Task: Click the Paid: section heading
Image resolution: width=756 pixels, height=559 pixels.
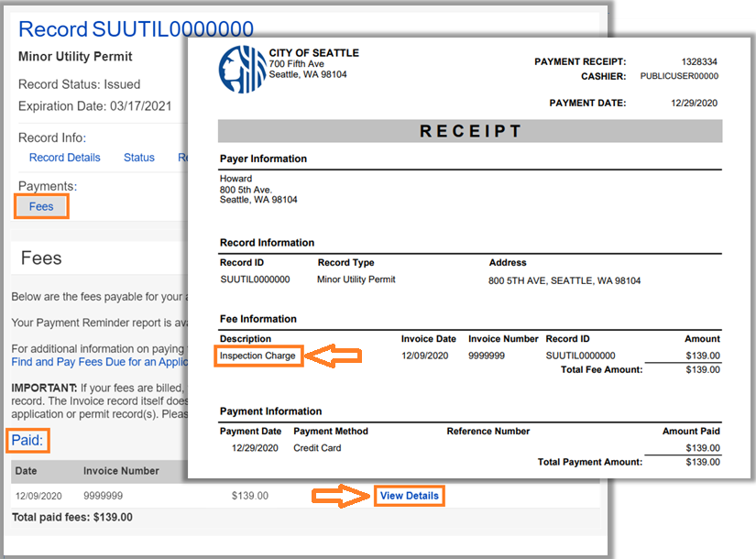Action: [28, 441]
